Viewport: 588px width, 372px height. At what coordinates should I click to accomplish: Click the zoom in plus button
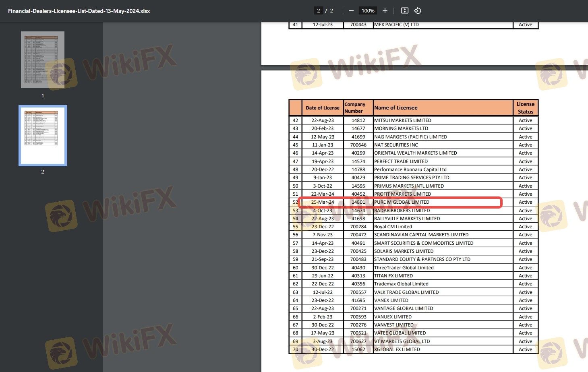pos(385,11)
